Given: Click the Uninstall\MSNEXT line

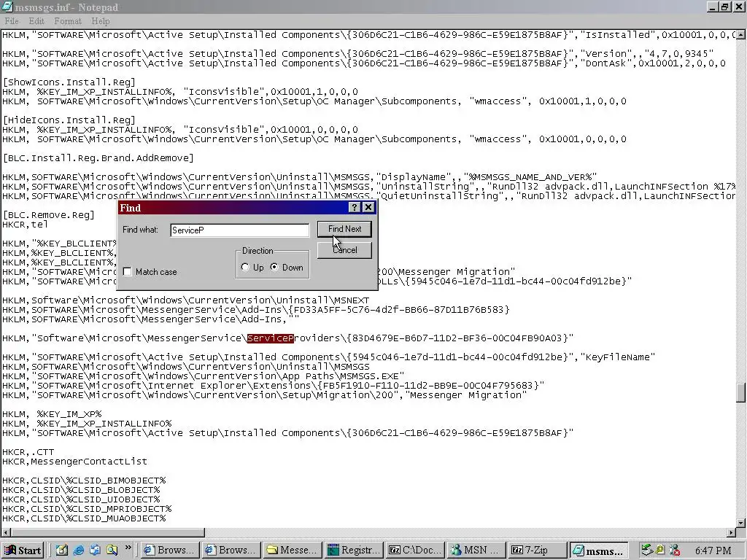Looking at the screenshot, I should [x=186, y=300].
